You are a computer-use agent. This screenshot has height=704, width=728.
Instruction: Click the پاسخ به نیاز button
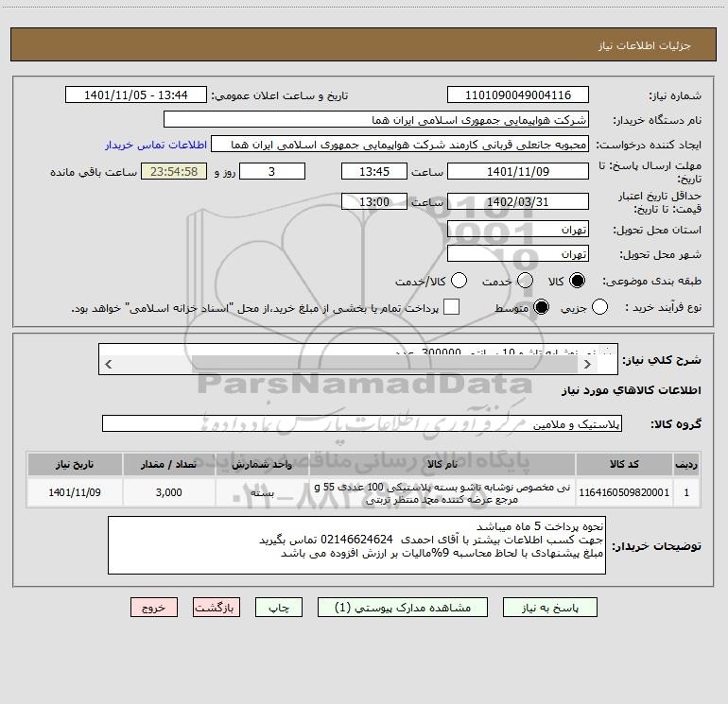[x=550, y=608]
